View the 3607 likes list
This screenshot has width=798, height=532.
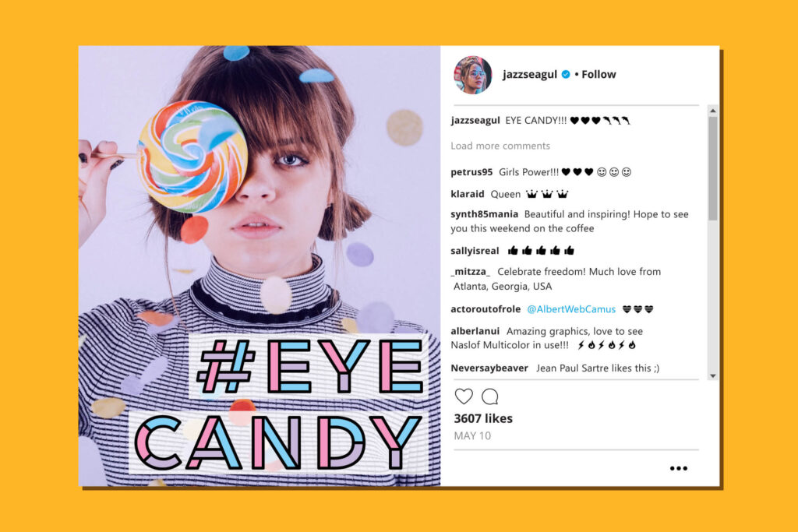point(483,418)
